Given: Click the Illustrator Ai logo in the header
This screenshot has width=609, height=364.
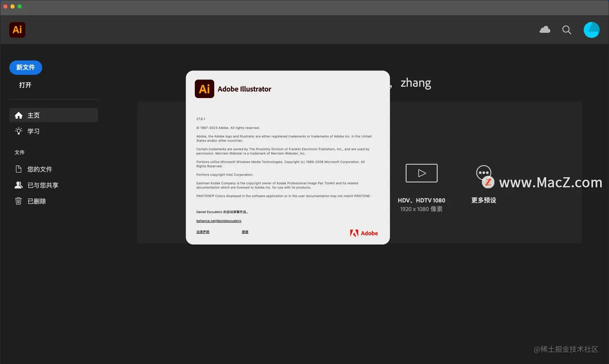Looking at the screenshot, I should click(17, 30).
